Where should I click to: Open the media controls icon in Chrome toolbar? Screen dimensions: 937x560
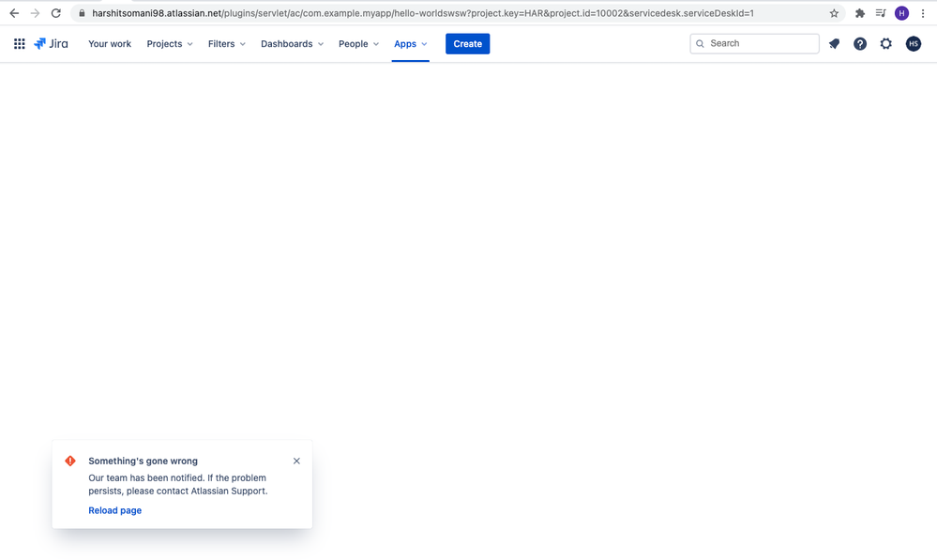click(x=880, y=13)
